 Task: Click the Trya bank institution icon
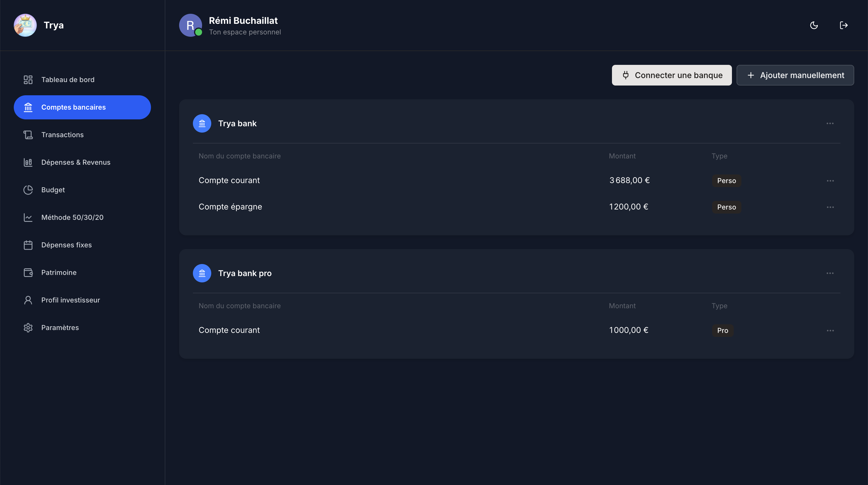click(202, 123)
